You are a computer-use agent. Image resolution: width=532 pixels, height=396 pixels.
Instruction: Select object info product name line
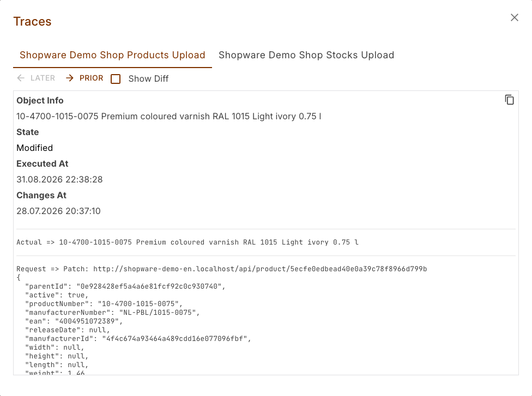[x=169, y=116]
